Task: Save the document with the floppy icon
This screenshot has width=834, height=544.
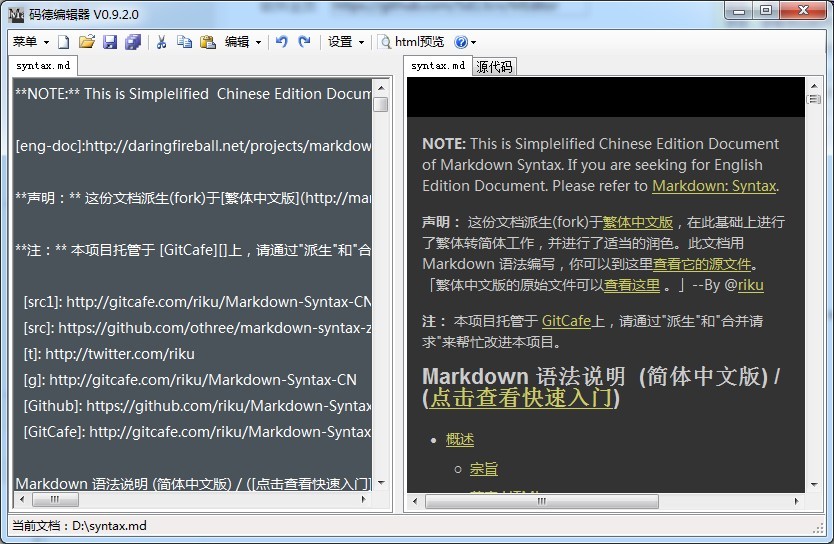Action: (110, 42)
